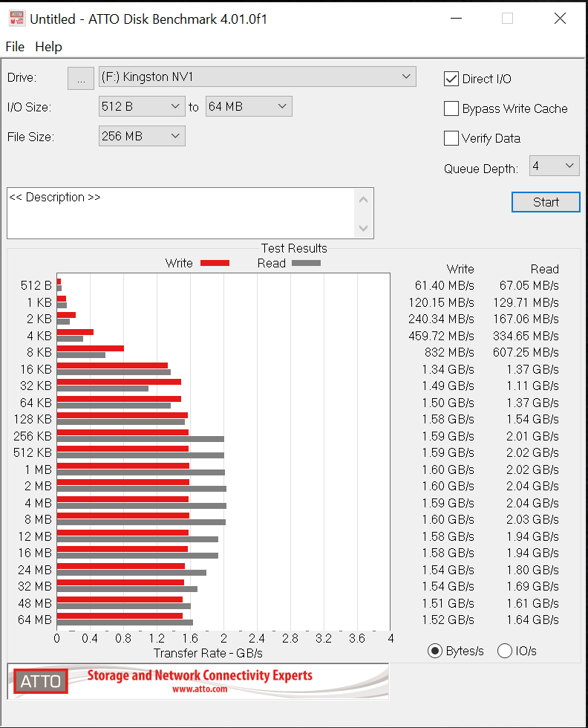
Task: Click the Description scroll down arrow
Action: click(363, 228)
